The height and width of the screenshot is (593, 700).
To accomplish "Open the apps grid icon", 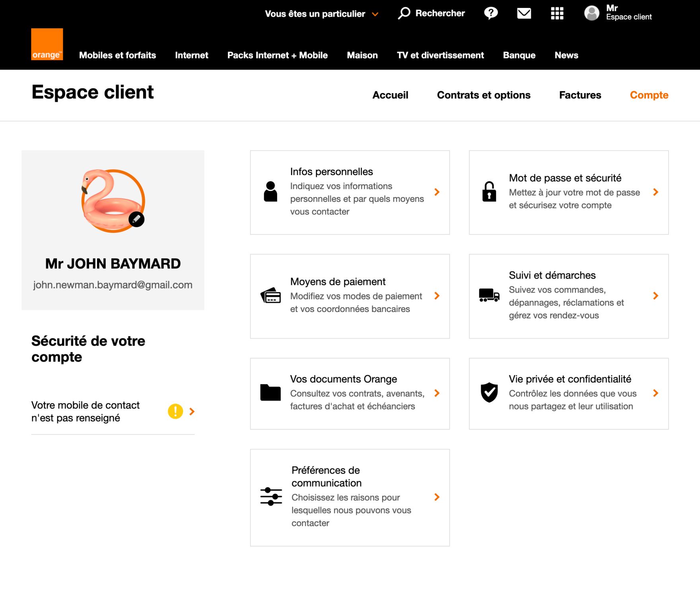I will 557,14.
